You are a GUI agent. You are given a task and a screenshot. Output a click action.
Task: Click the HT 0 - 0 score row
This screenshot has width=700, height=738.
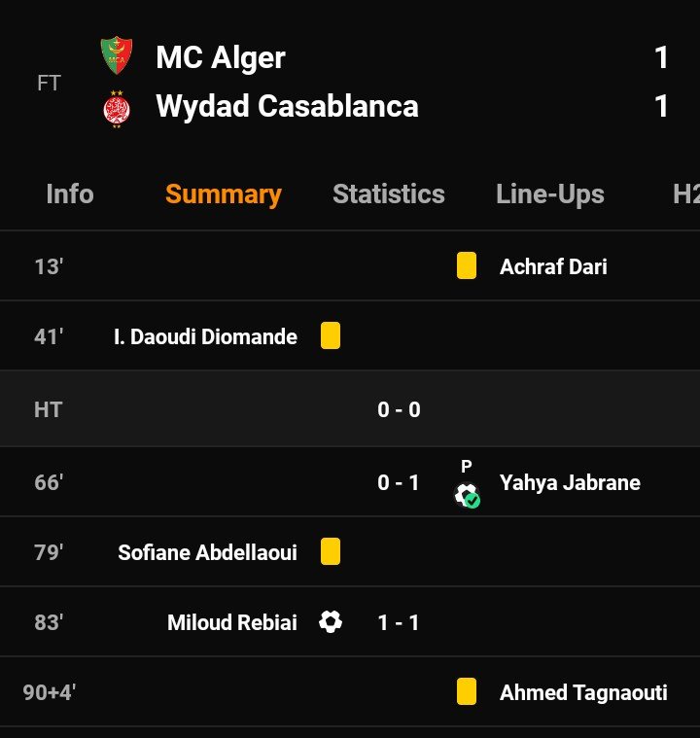point(399,409)
